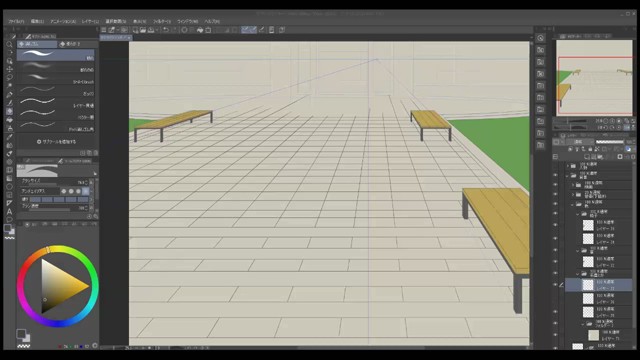Select the Move layer tool
The image size is (640, 360).
9,69
